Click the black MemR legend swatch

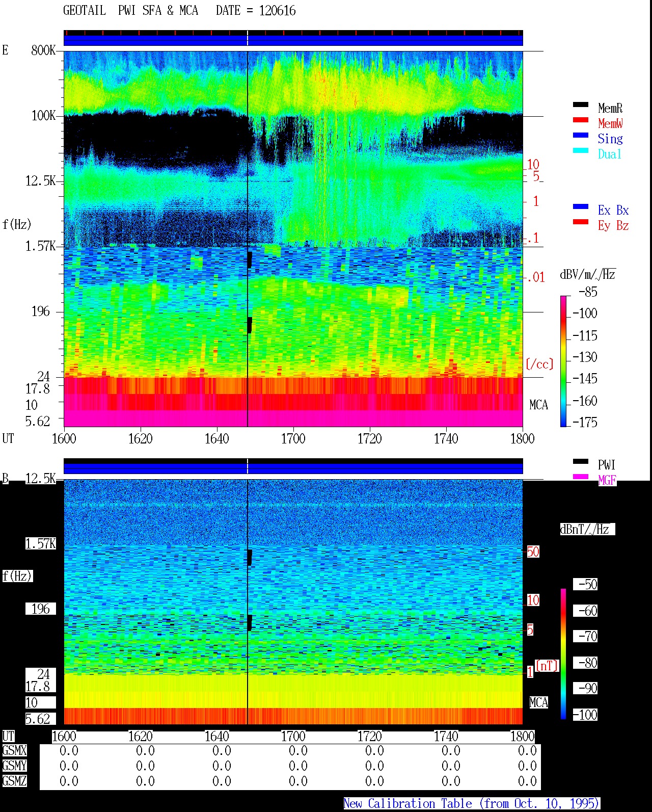580,105
